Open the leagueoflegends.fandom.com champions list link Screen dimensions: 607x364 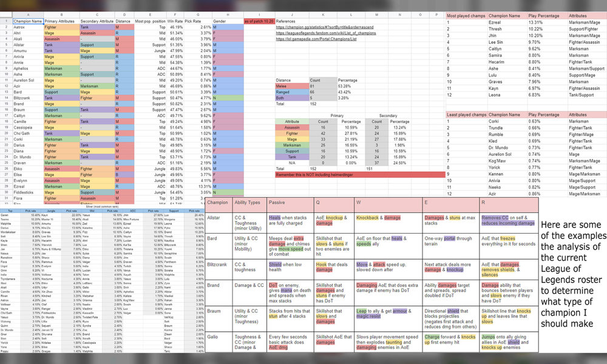[x=325, y=33]
